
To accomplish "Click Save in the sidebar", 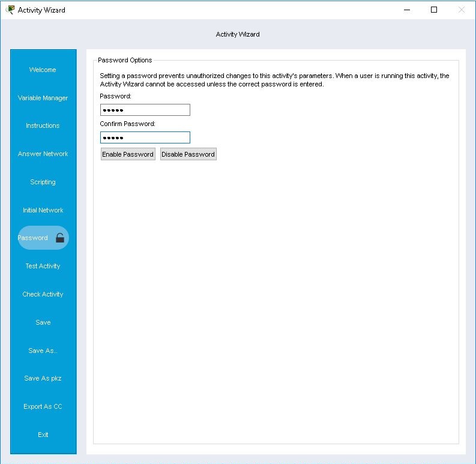I will pos(43,322).
